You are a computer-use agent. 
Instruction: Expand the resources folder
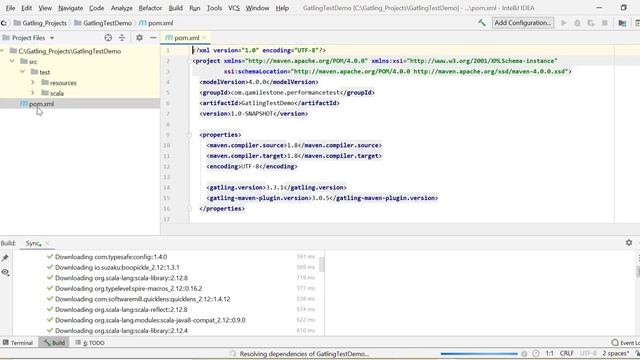[x=33, y=82]
